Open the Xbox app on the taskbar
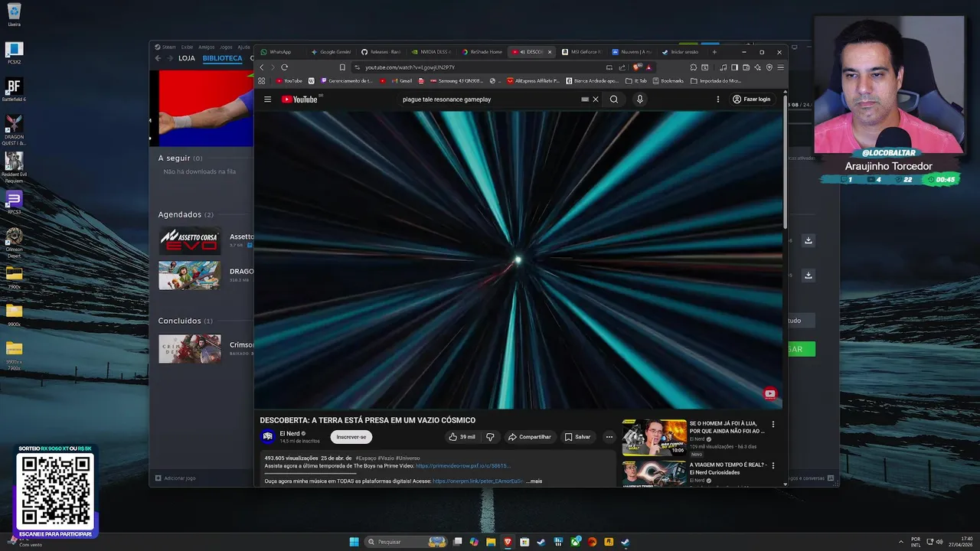 (575, 542)
